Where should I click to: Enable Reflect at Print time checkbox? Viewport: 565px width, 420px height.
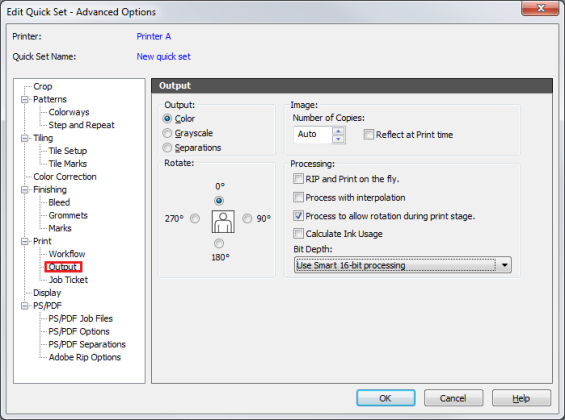pos(369,135)
